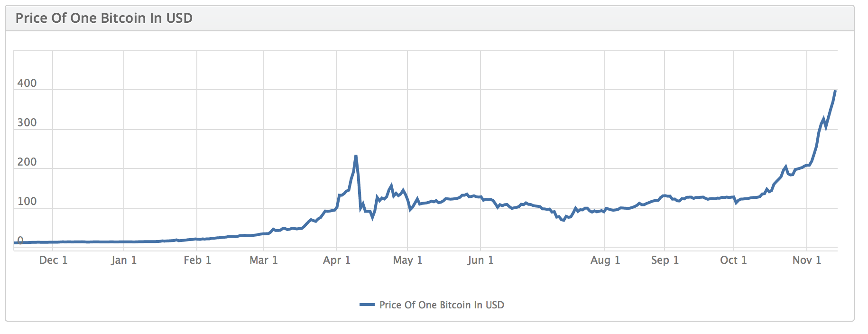Click the Mar 1 date label

click(x=264, y=260)
